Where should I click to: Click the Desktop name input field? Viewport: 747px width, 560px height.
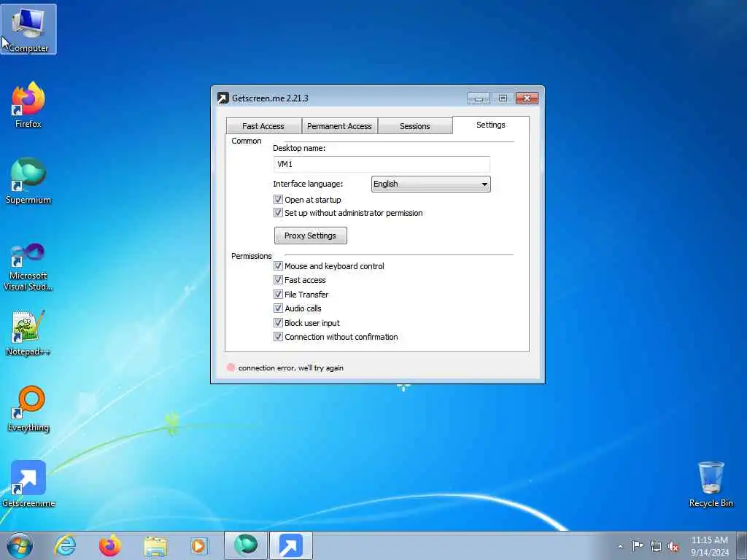pyautogui.click(x=381, y=164)
